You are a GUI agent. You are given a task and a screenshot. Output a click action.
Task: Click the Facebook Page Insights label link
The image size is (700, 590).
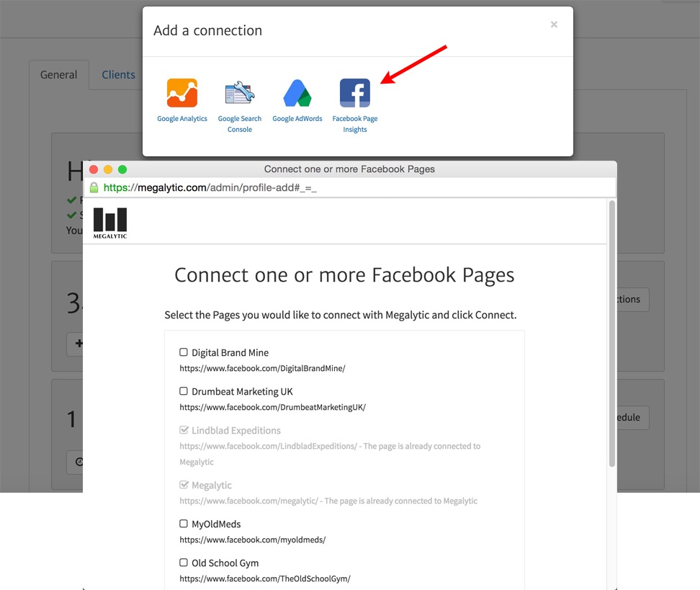(355, 124)
